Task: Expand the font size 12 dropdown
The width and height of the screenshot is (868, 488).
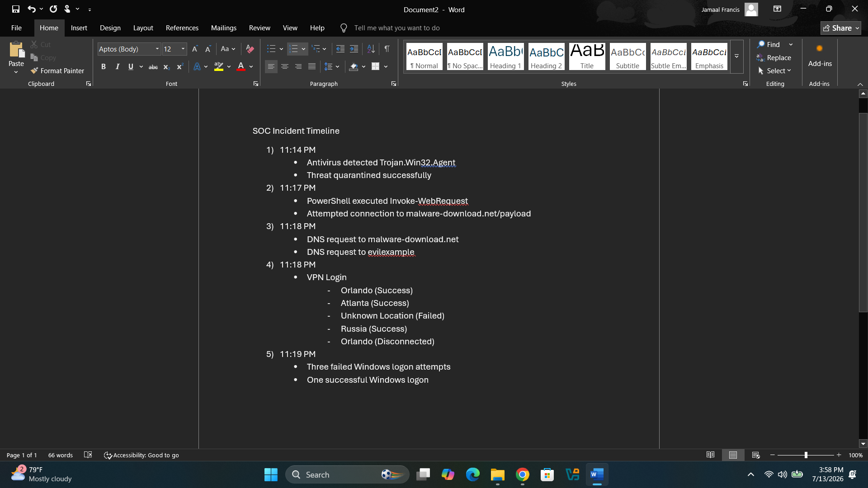Action: (183, 49)
